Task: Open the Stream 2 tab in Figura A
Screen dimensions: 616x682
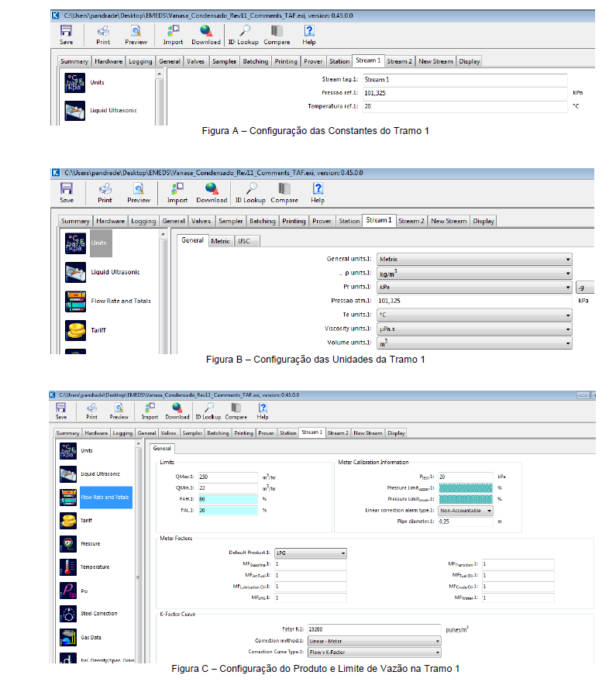Action: (400, 61)
